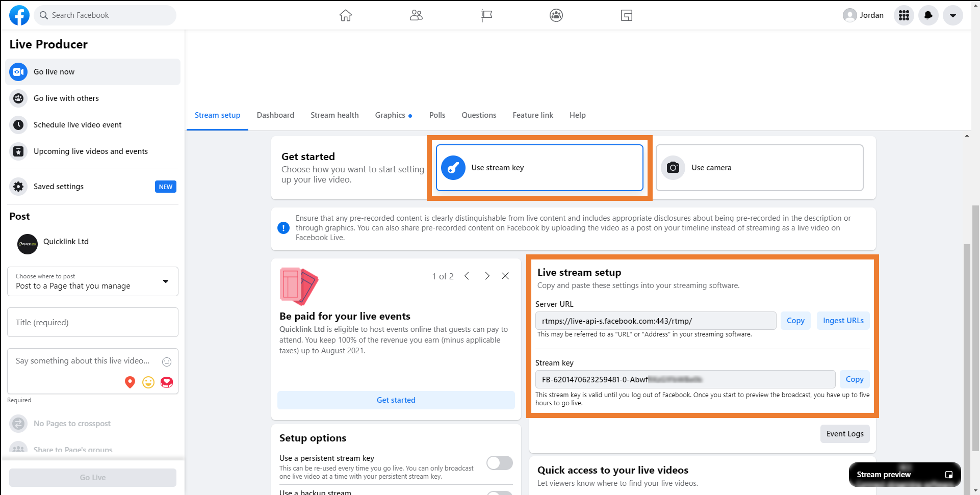The width and height of the screenshot is (980, 495).
Task: Enable the persistent stream key toggle
Action: coord(499,463)
